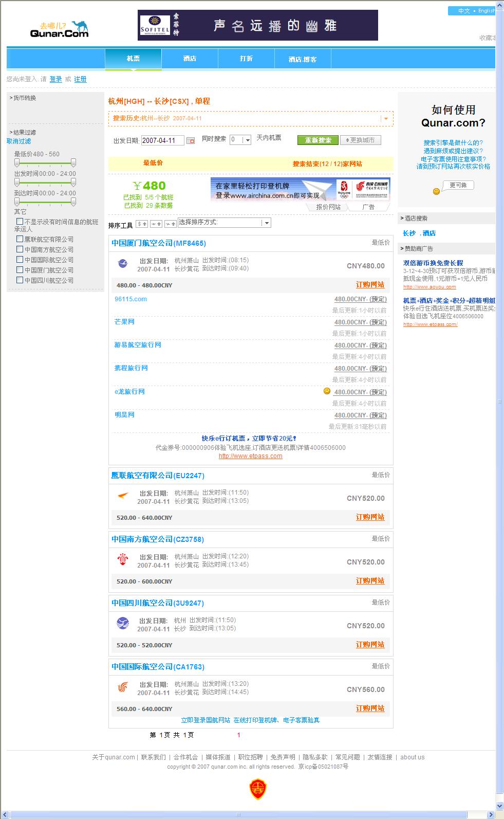This screenshot has width=504, height=819.
Task: Click the Sichuan Airlines 3U9247 logo
Action: tap(123, 623)
